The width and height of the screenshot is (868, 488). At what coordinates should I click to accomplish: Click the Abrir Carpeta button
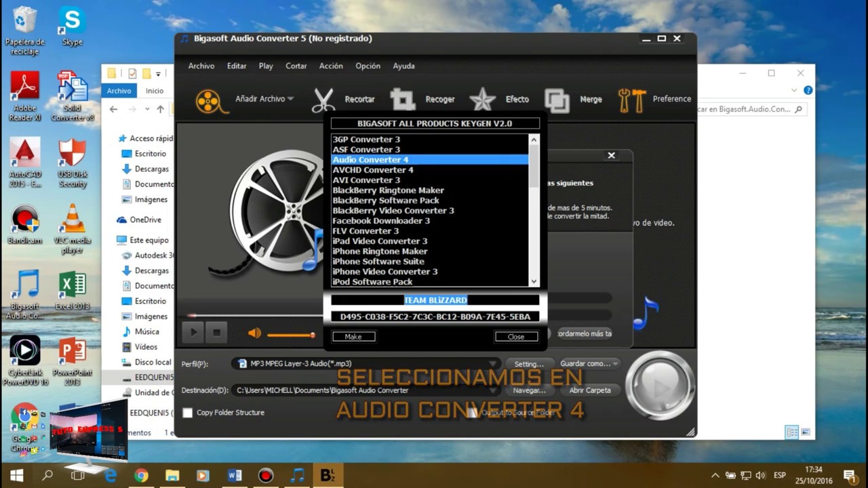coord(590,390)
